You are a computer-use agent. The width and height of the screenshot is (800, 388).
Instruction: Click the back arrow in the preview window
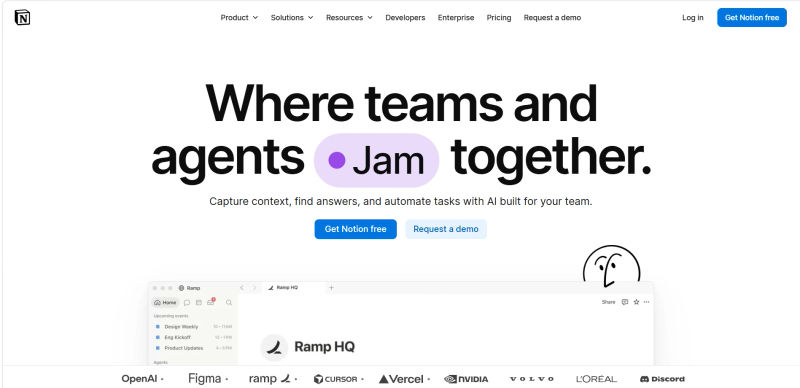(x=242, y=288)
